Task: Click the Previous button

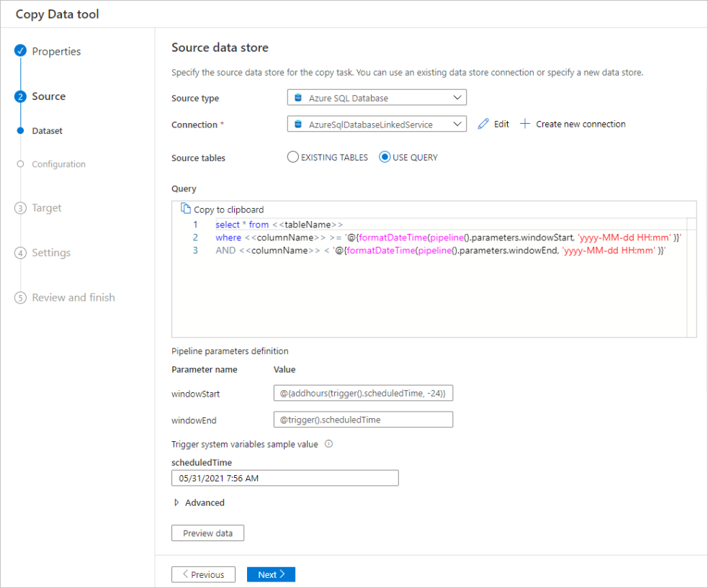Action: [x=203, y=574]
